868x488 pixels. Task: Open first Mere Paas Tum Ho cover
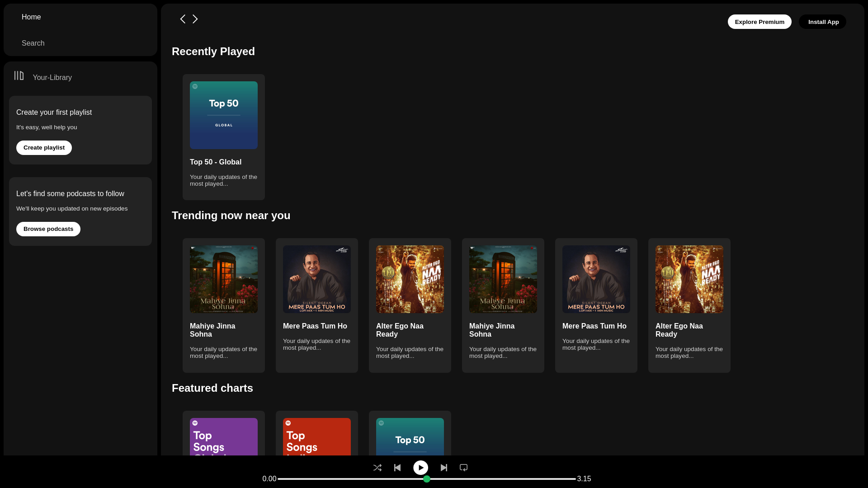(x=317, y=279)
